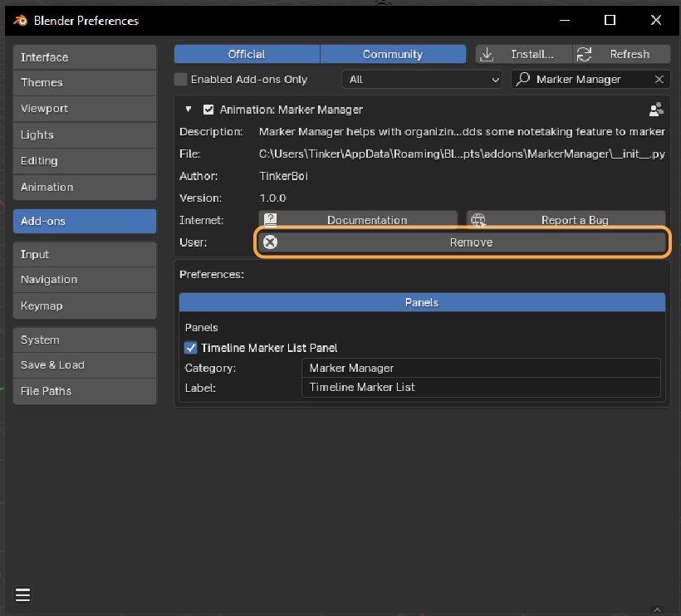Clear the search field with the X icon
The height and width of the screenshot is (616, 681).
click(659, 80)
